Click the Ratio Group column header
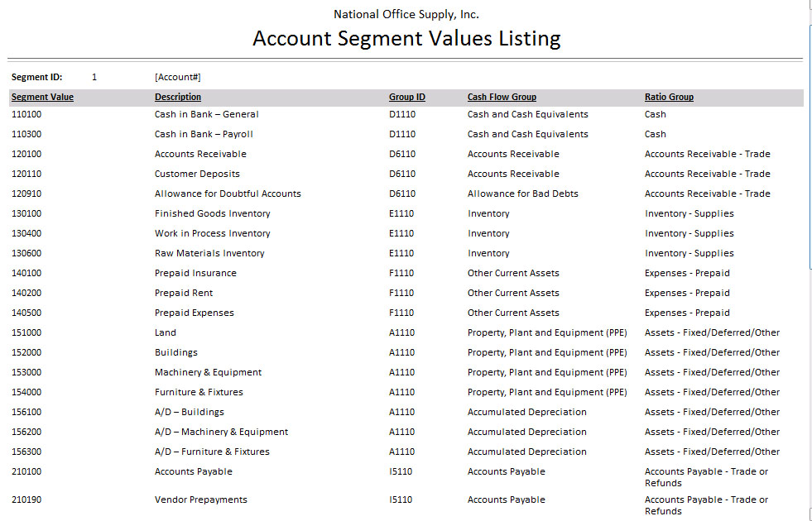 pos(669,98)
